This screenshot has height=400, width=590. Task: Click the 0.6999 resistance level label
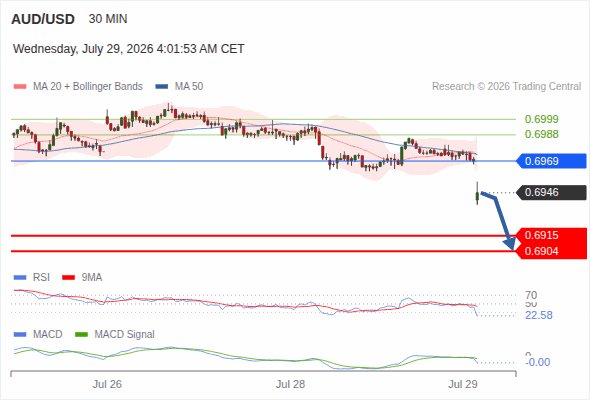[541, 119]
